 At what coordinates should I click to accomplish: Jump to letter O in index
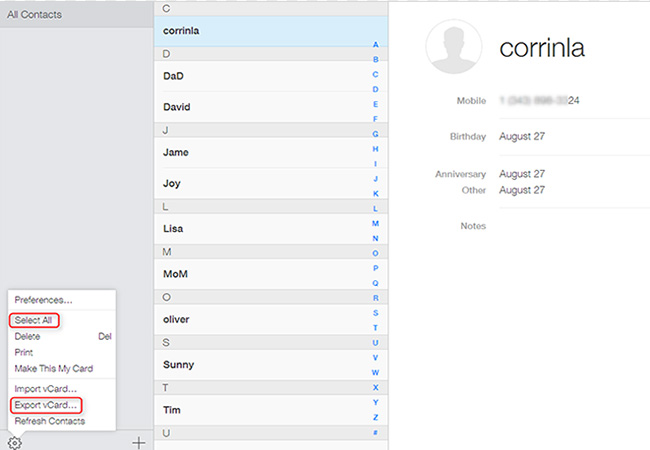[376, 254]
